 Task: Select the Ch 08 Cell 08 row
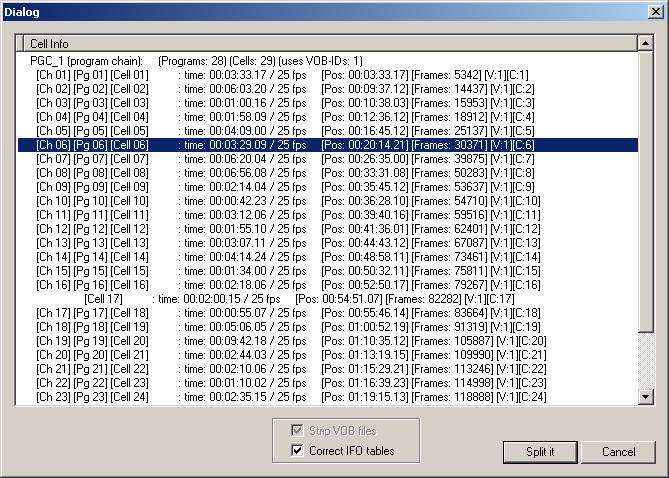coord(200,173)
